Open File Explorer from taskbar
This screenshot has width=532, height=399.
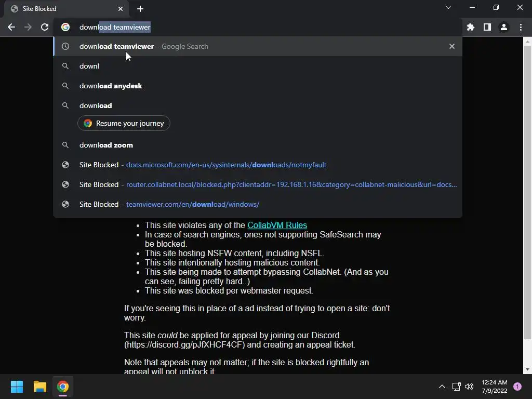[39, 387]
